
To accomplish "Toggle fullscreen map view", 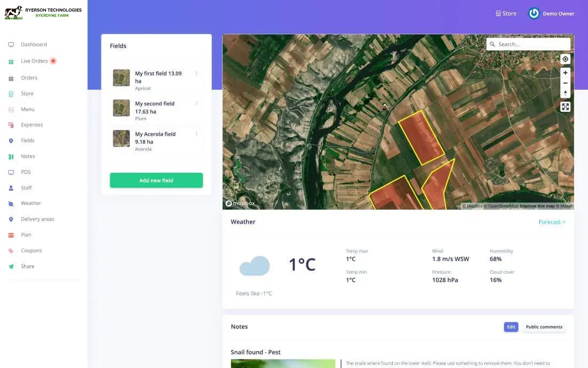I will pos(565,107).
